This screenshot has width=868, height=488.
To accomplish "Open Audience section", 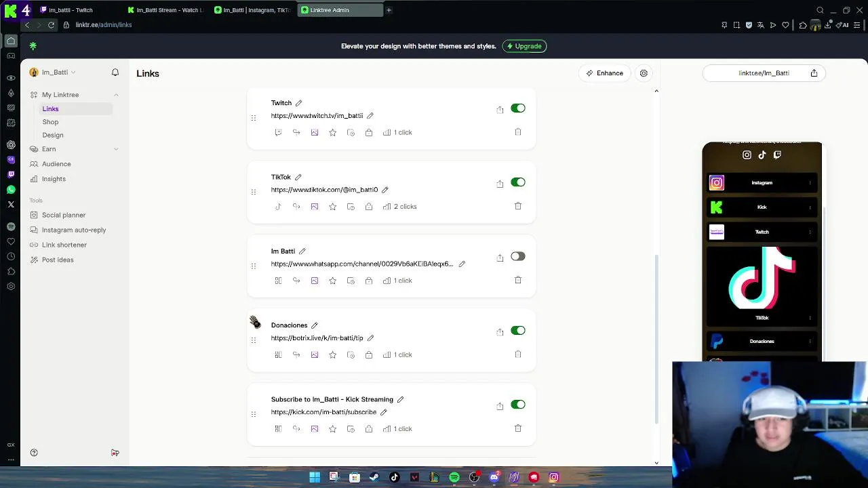I will pos(56,164).
